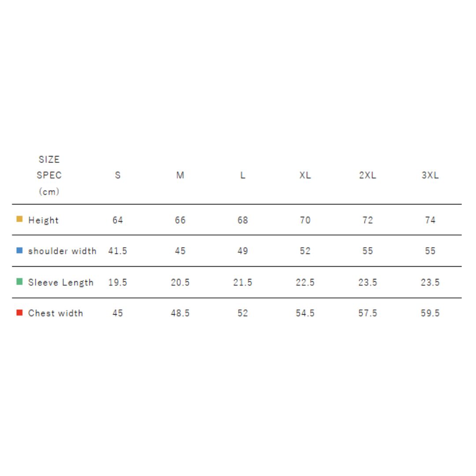
Task: Click the yellow square beside Height
Action: [x=19, y=219]
